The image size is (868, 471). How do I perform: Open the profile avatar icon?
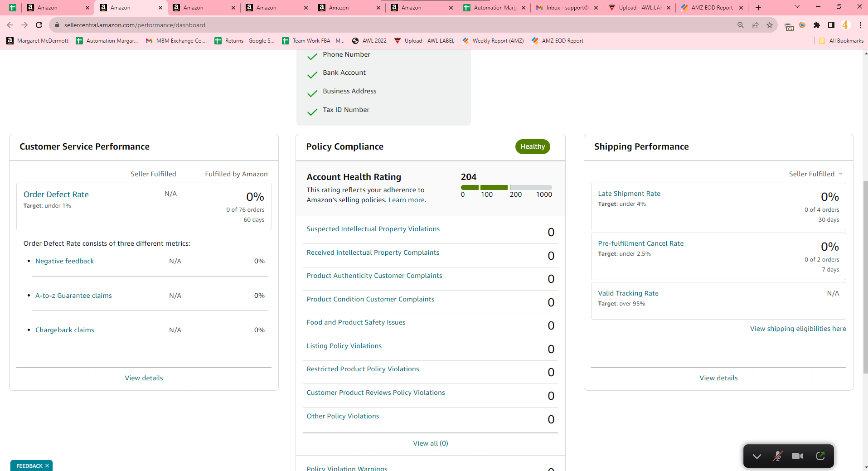[x=845, y=25]
